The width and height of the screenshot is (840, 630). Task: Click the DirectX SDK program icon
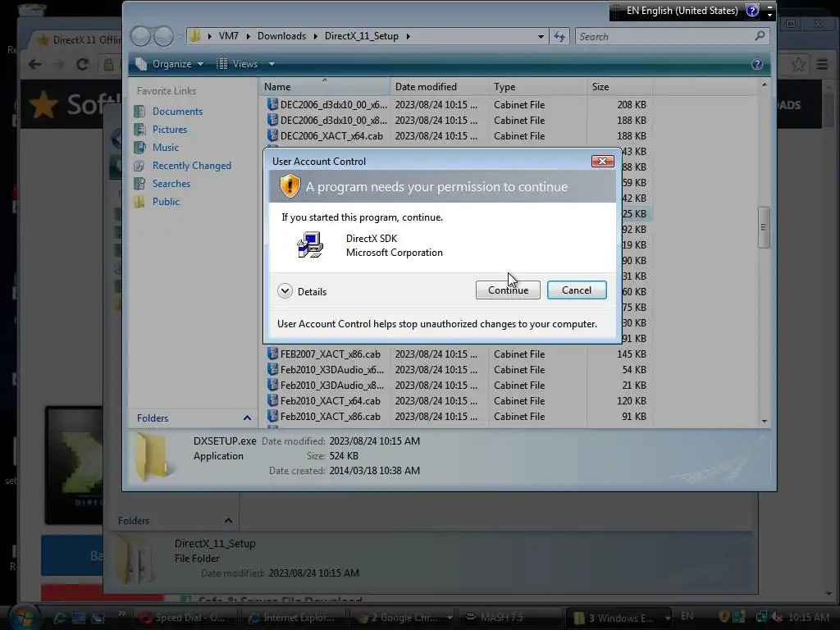pos(309,244)
